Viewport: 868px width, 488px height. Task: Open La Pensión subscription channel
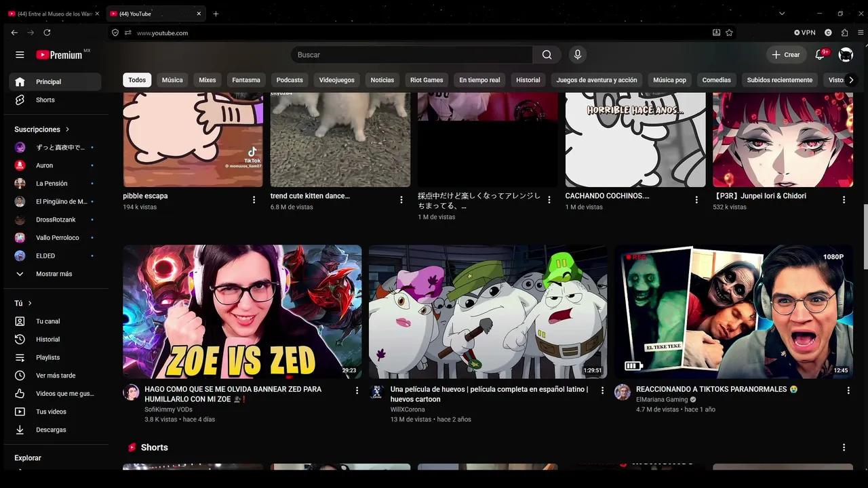(x=55, y=184)
